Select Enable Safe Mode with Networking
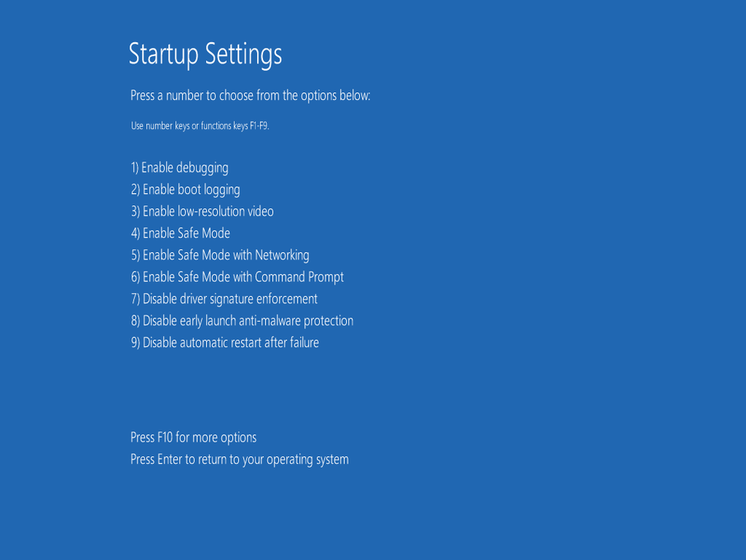This screenshot has height=560, width=746. pos(219,255)
